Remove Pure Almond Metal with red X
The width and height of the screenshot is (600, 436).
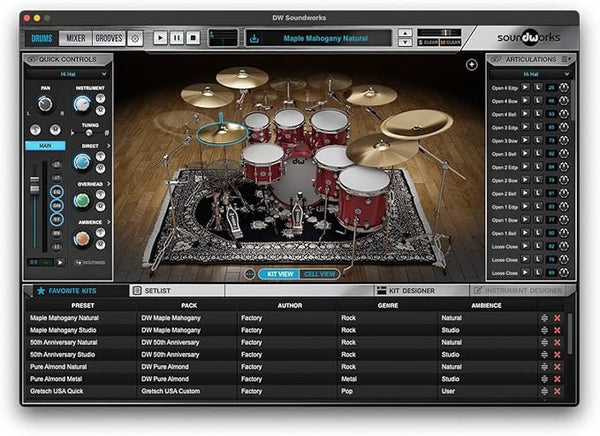click(557, 379)
